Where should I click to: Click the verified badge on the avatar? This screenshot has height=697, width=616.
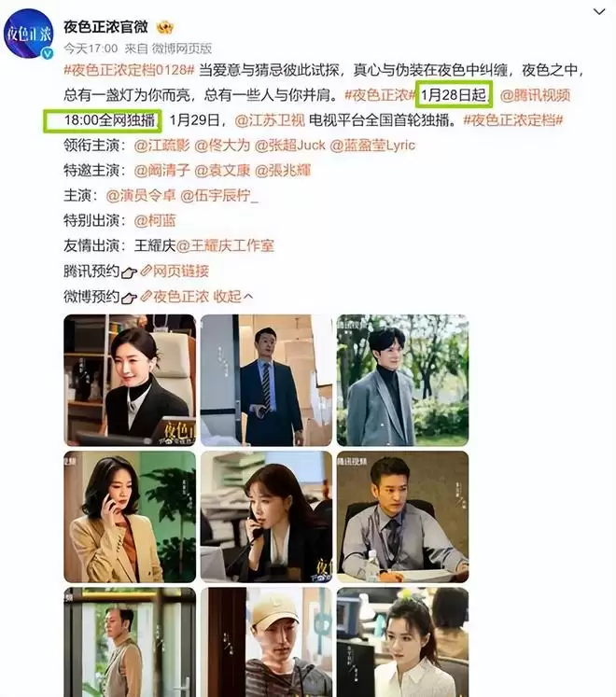click(x=48, y=53)
